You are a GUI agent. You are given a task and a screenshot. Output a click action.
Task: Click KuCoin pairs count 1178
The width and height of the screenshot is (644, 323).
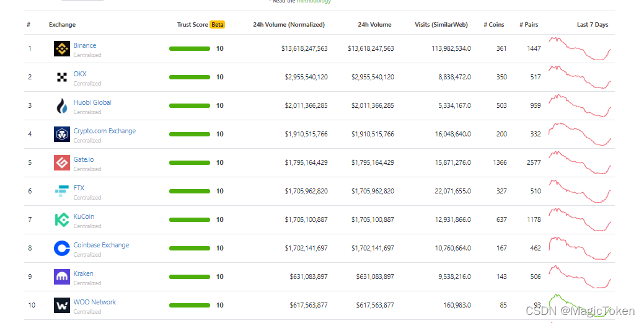pyautogui.click(x=534, y=219)
